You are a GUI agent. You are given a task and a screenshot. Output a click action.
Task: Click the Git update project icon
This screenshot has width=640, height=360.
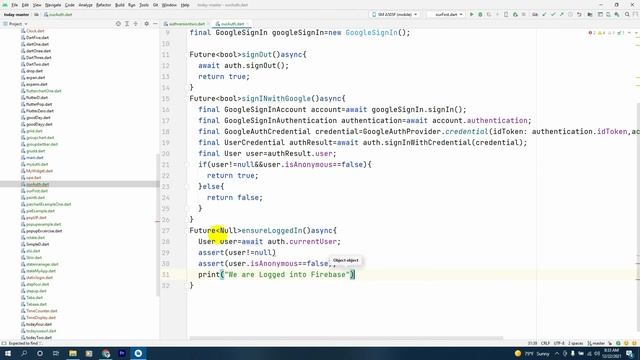click(544, 14)
